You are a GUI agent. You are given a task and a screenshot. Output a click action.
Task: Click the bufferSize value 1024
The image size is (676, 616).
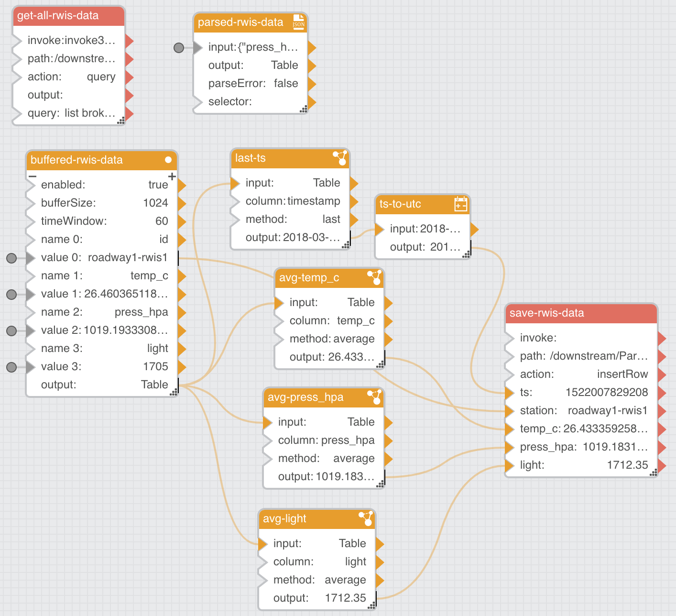tap(156, 203)
